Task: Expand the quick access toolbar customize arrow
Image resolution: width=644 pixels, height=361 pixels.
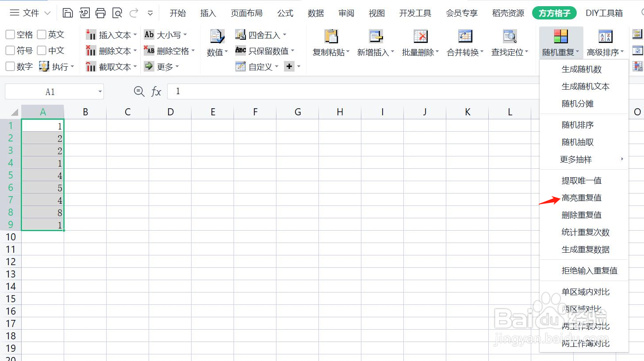Action: pyautogui.click(x=150, y=13)
